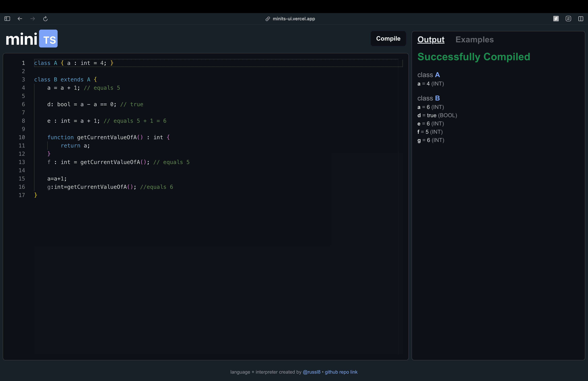This screenshot has width=588, height=381.
Task: Click the 'function getCurrentValueOfA()' declaration
Action: (x=95, y=137)
